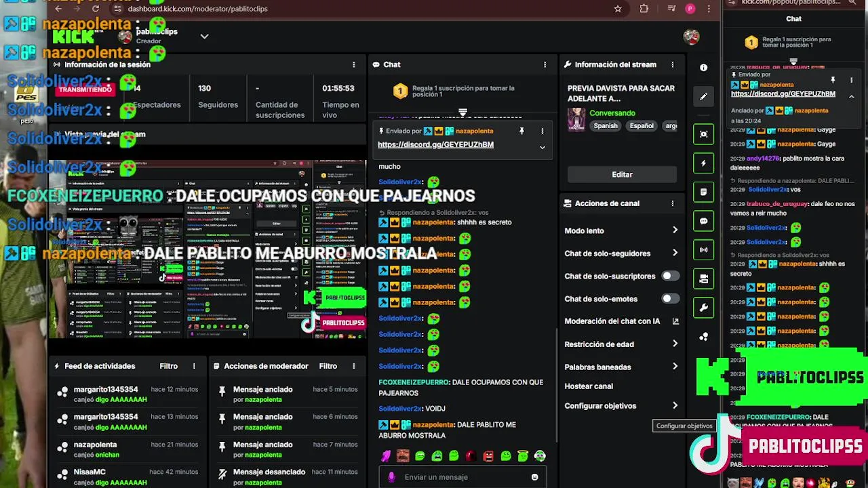Viewport: 868px width, 488px height.
Task: Open the Chrome three-dot menu
Action: click(709, 9)
